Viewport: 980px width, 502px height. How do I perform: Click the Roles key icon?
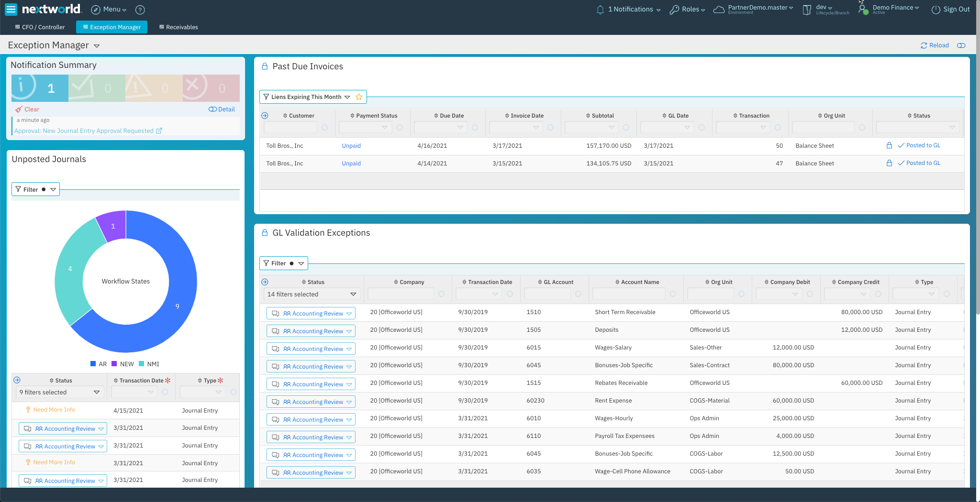(675, 9)
